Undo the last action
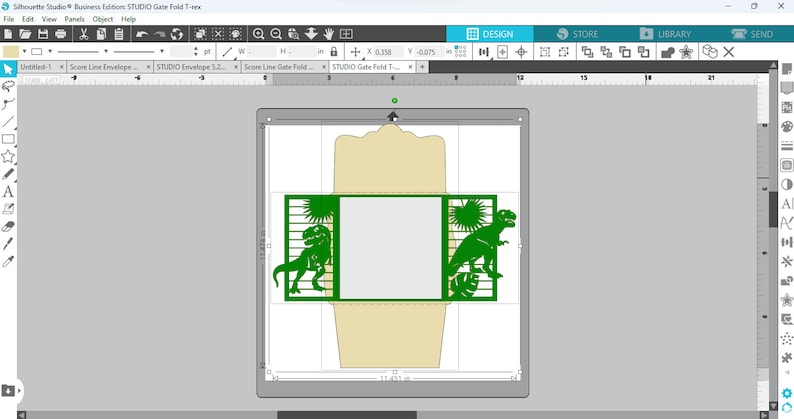 tap(142, 34)
